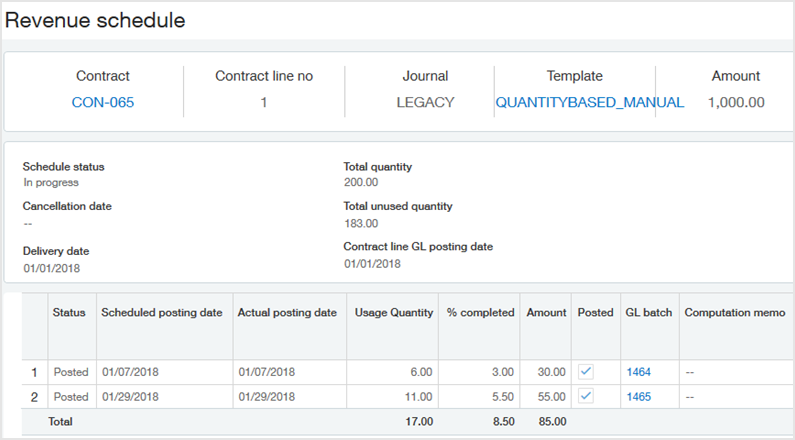Select row 2 by its row number

35,397
